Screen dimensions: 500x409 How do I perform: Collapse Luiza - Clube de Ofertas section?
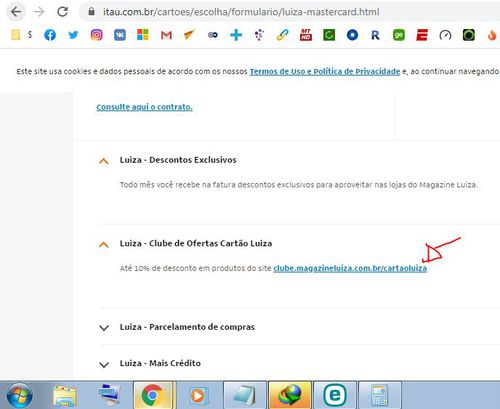pyautogui.click(x=104, y=245)
